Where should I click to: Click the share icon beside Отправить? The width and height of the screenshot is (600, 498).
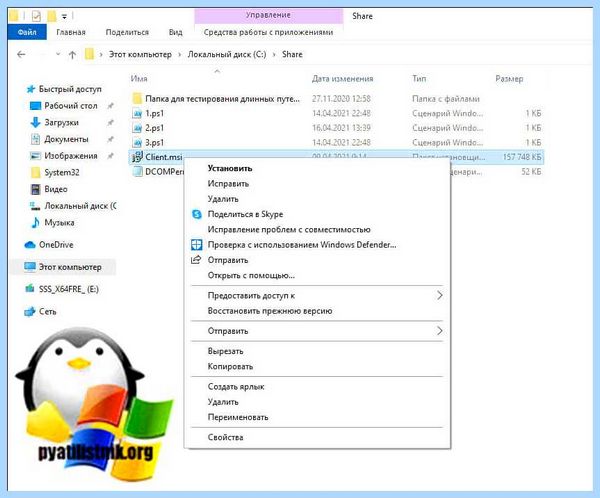point(196,260)
